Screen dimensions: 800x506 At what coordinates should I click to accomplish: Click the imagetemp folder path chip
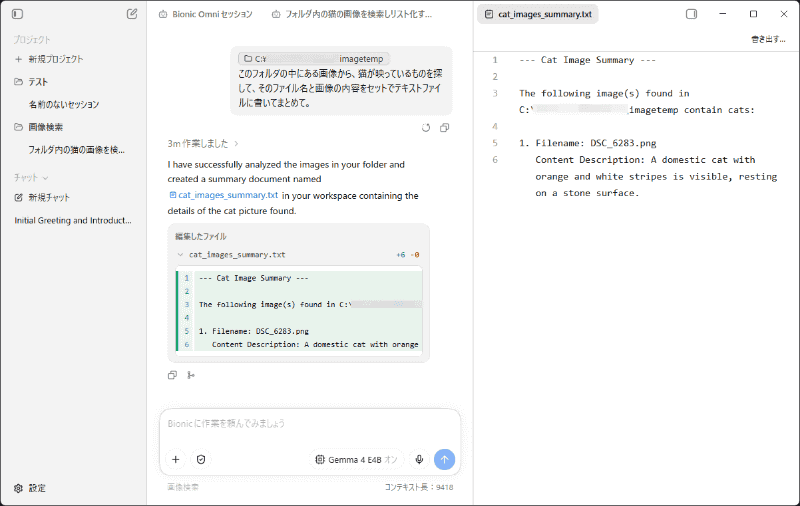(x=314, y=59)
